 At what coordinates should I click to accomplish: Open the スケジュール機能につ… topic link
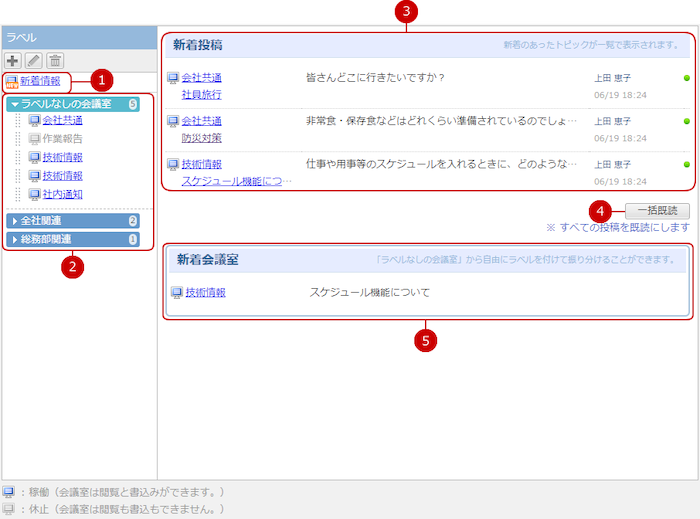[237, 182]
